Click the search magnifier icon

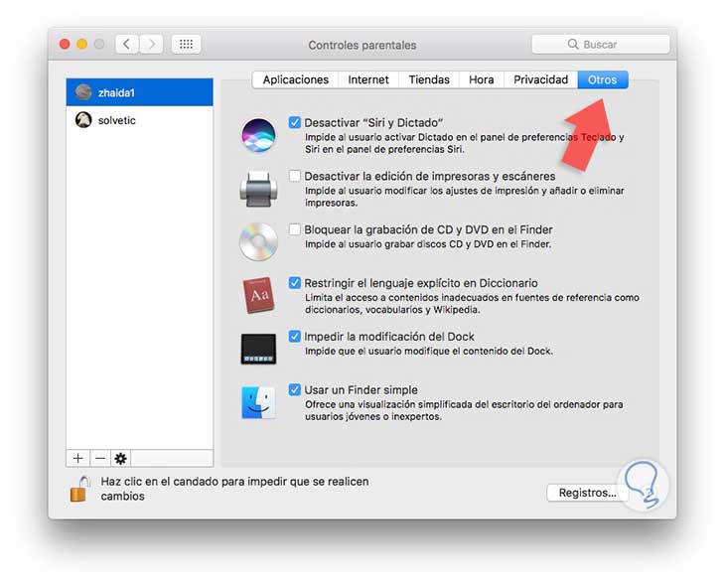pos(573,44)
